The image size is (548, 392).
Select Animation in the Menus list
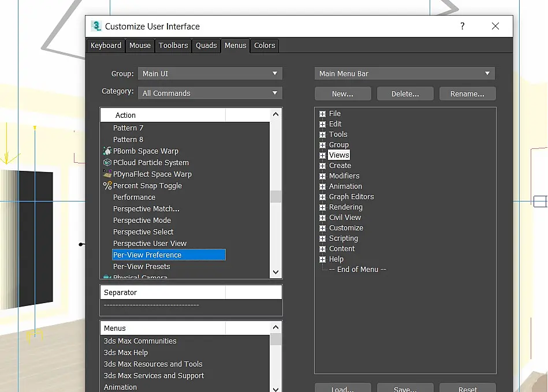(x=120, y=387)
